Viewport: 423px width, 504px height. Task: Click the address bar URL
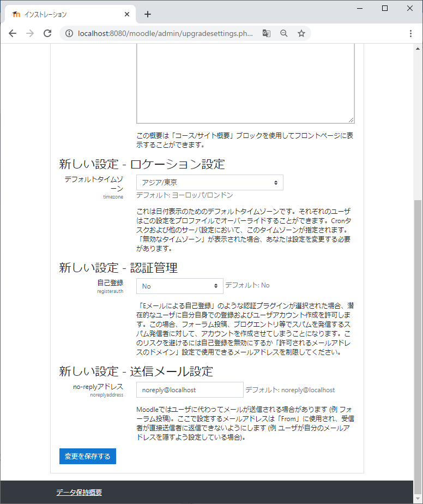[x=165, y=33]
